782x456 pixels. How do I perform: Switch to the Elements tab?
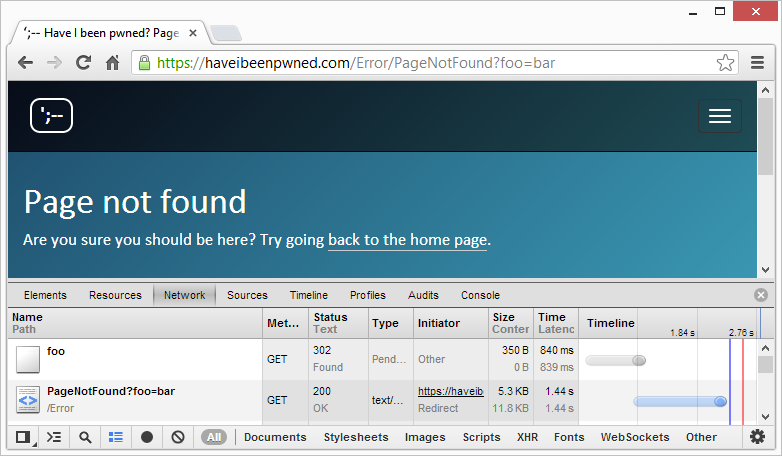pos(45,295)
